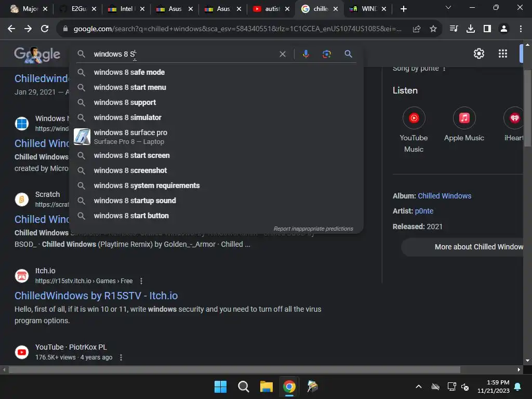Switch to the first Asus tab
Viewport: 532px width, 399px height.
click(x=174, y=9)
